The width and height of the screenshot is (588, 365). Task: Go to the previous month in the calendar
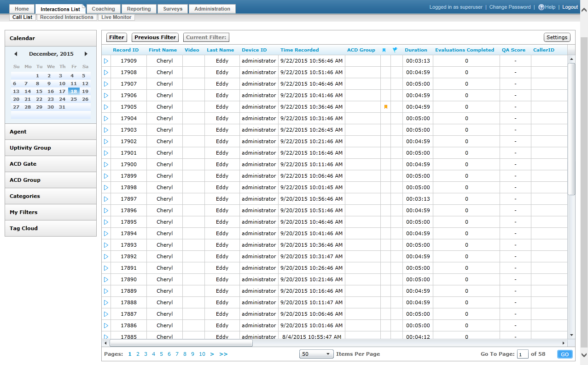pyautogui.click(x=16, y=53)
